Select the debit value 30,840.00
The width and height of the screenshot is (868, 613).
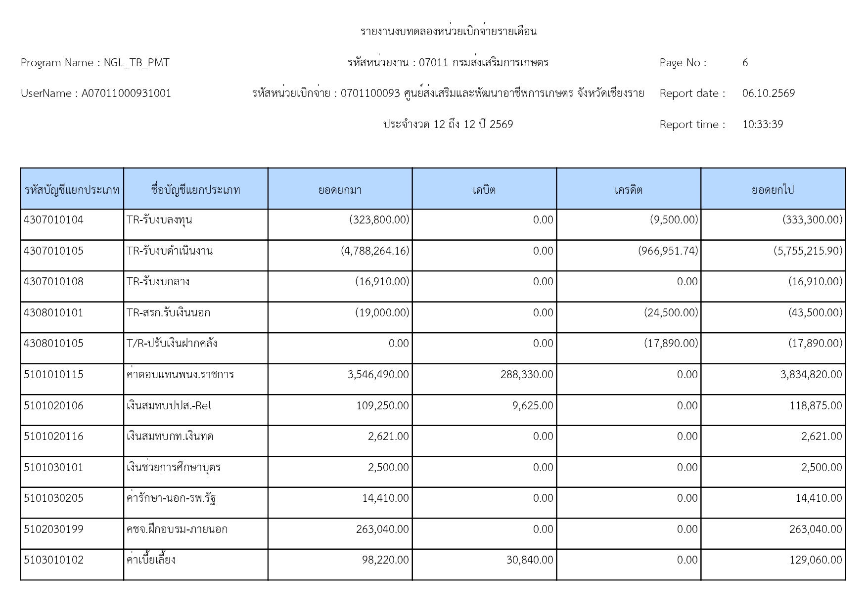click(x=530, y=560)
